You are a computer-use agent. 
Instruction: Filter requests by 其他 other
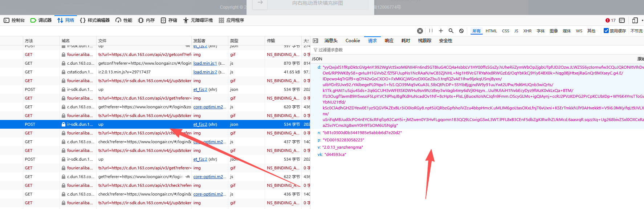pos(591,31)
